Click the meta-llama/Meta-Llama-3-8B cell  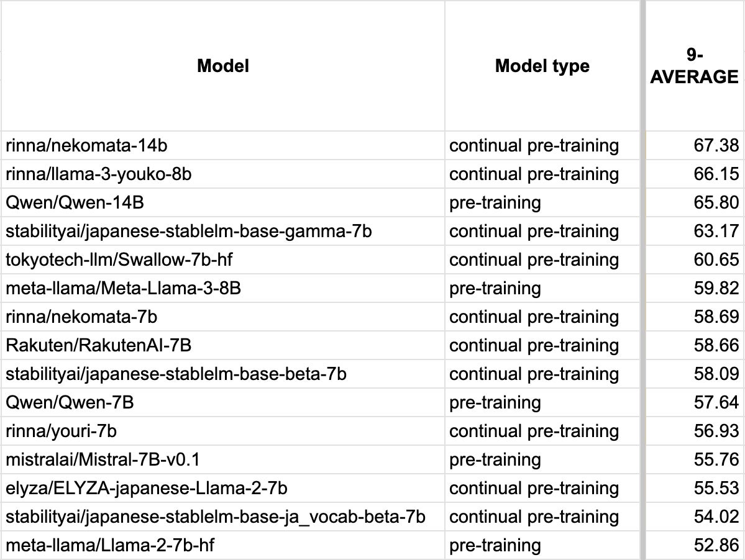click(123, 289)
